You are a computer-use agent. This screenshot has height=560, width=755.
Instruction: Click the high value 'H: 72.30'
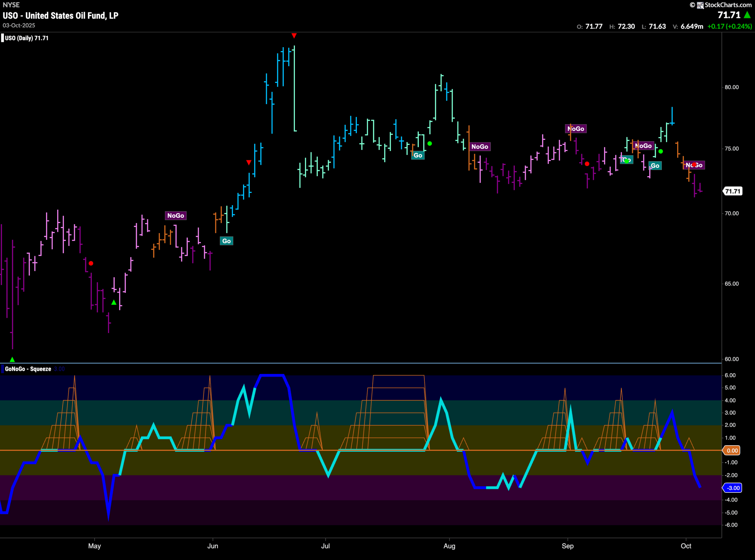622,27
